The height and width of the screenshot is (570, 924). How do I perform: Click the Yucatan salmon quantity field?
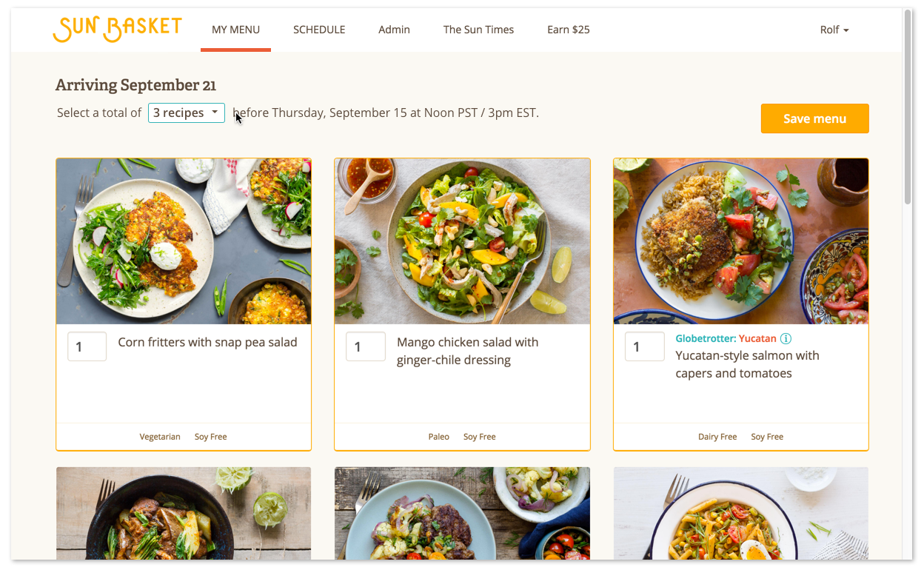pos(644,346)
